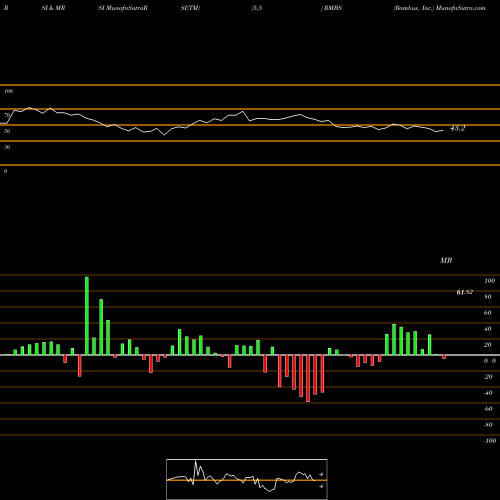Image resolution: width=500 pixels, height=500 pixels.
Task: Click MR axis label -40
Action: [x=488, y=393]
